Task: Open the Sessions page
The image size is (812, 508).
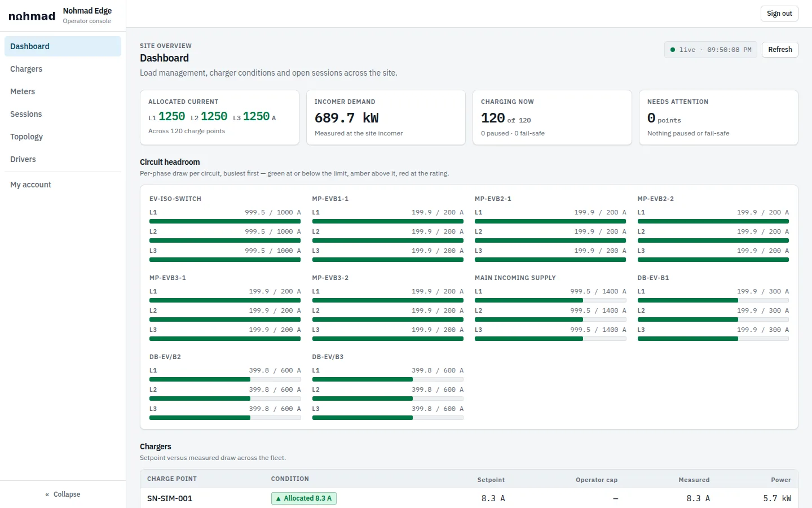Action: coord(63,114)
